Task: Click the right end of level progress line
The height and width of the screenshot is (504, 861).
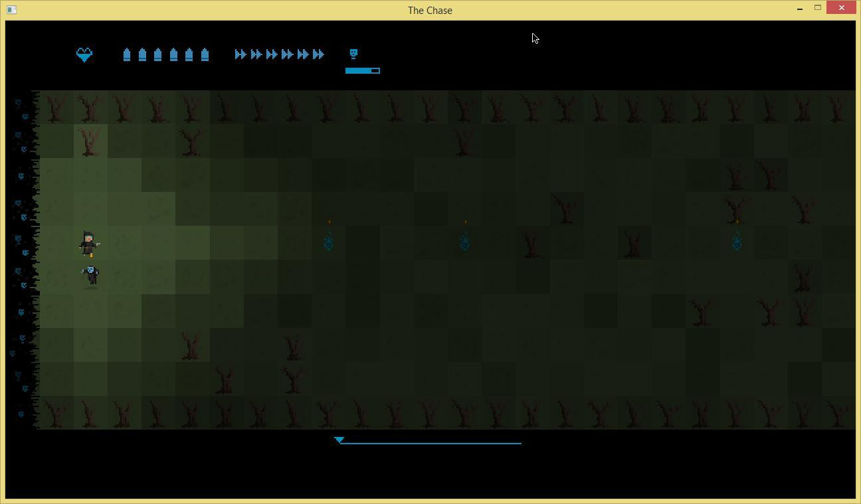Action: [x=520, y=443]
